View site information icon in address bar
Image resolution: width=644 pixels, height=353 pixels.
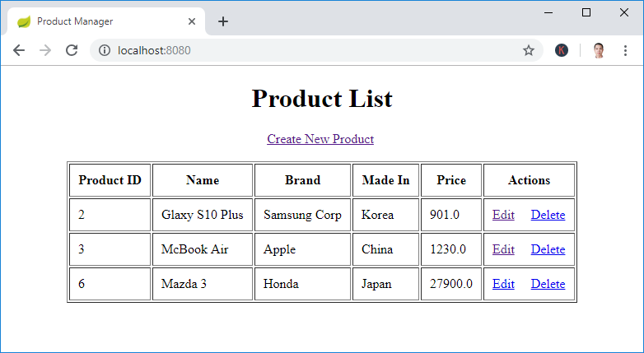coord(105,50)
